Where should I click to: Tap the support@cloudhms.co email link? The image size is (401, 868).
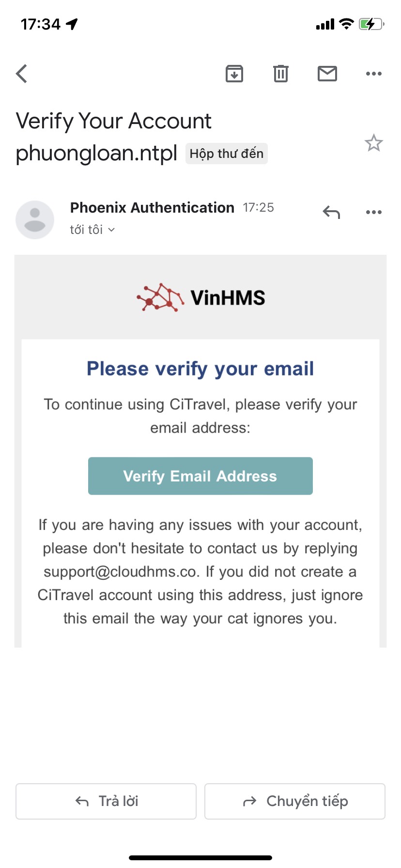[x=120, y=572]
